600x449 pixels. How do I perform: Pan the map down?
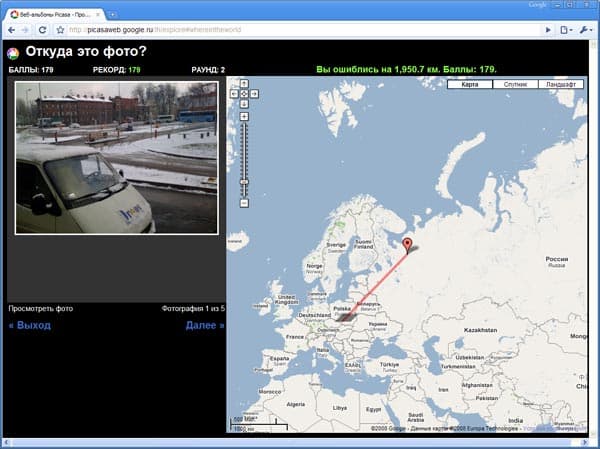click(244, 104)
